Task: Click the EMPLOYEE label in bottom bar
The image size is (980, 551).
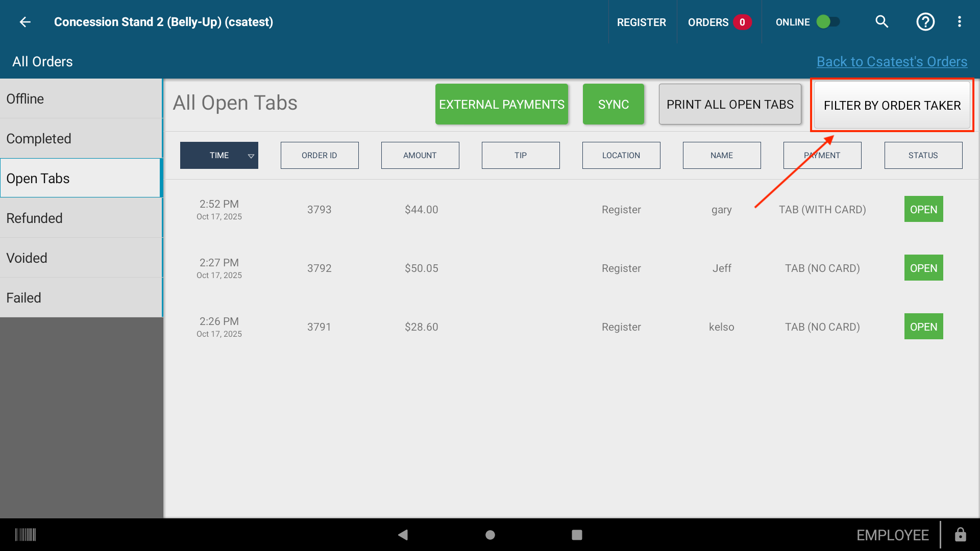Action: tap(892, 535)
